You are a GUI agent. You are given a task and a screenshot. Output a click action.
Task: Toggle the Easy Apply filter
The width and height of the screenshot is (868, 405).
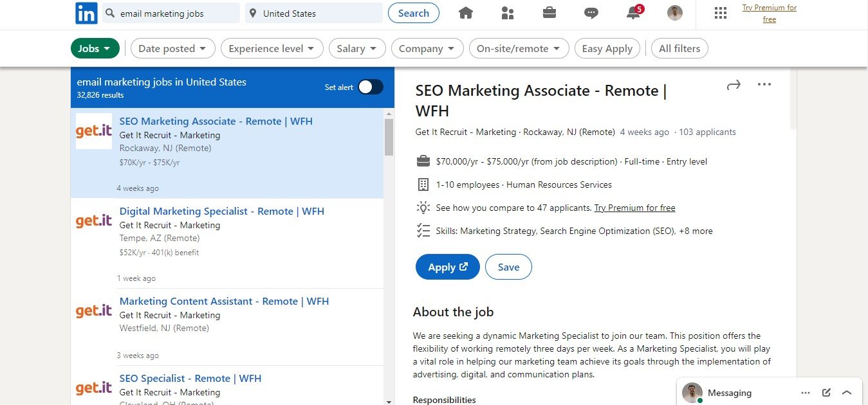point(607,48)
